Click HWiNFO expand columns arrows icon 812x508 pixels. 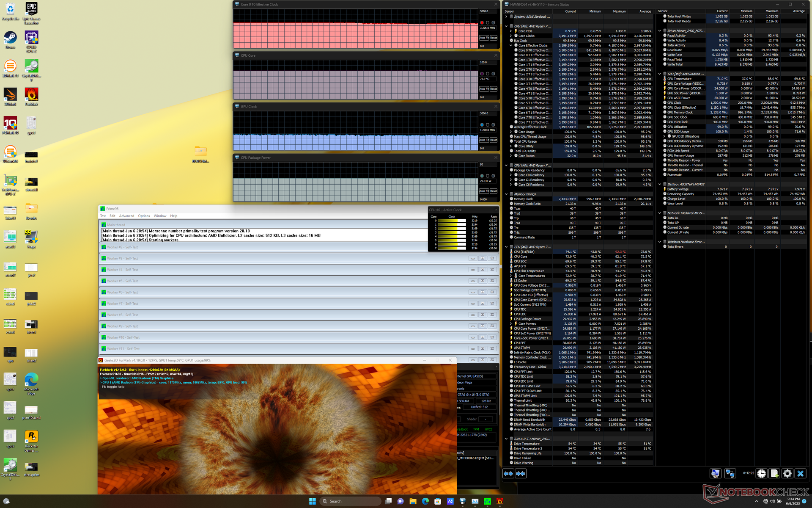tap(508, 474)
